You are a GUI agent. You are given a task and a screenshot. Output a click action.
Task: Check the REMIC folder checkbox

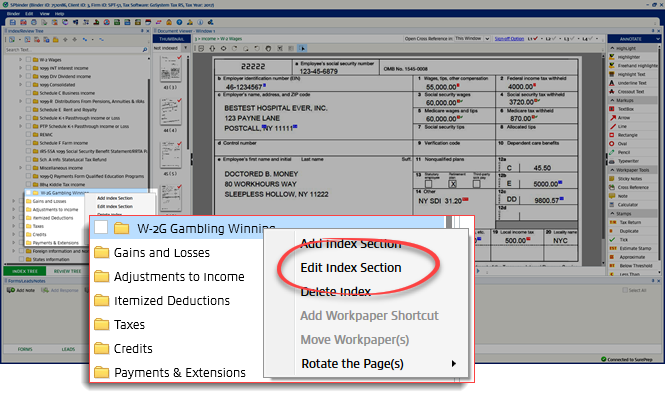click(28, 134)
